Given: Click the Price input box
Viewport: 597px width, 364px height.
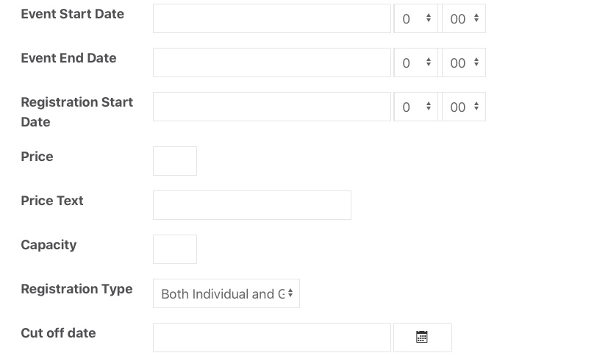Looking at the screenshot, I should (x=175, y=161).
